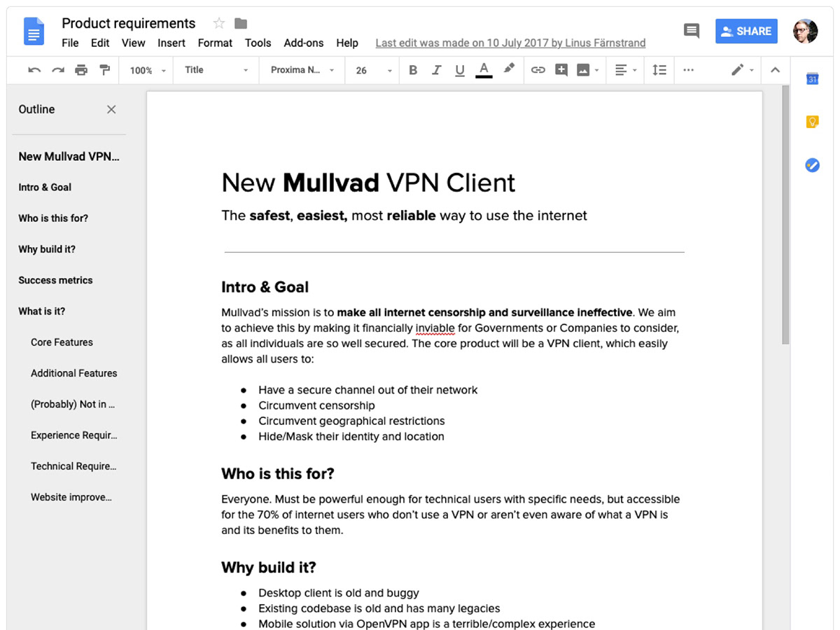
Task: Click the misspelled word inviable
Action: click(x=435, y=328)
